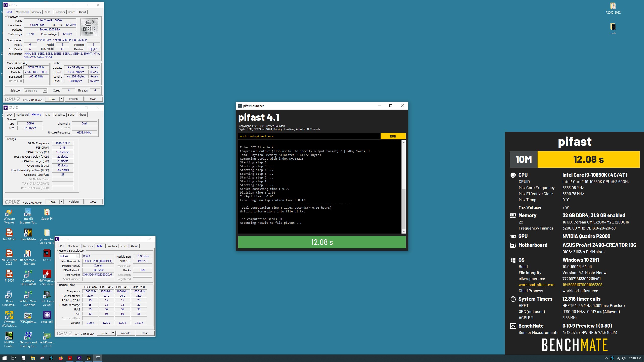Expand Tools arrow in CPU-Z processor window
The image size is (644, 362).
pyautogui.click(x=61, y=99)
